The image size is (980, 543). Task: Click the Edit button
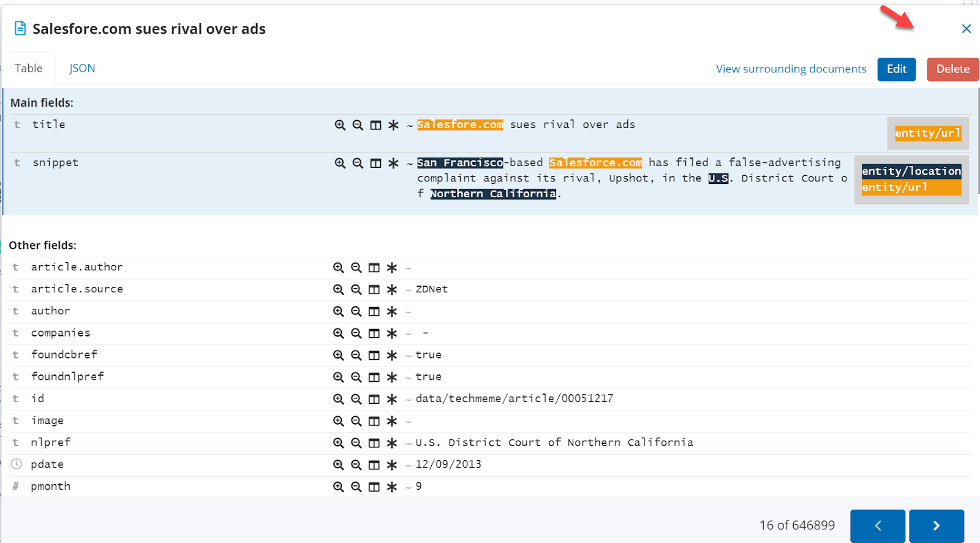tap(897, 69)
